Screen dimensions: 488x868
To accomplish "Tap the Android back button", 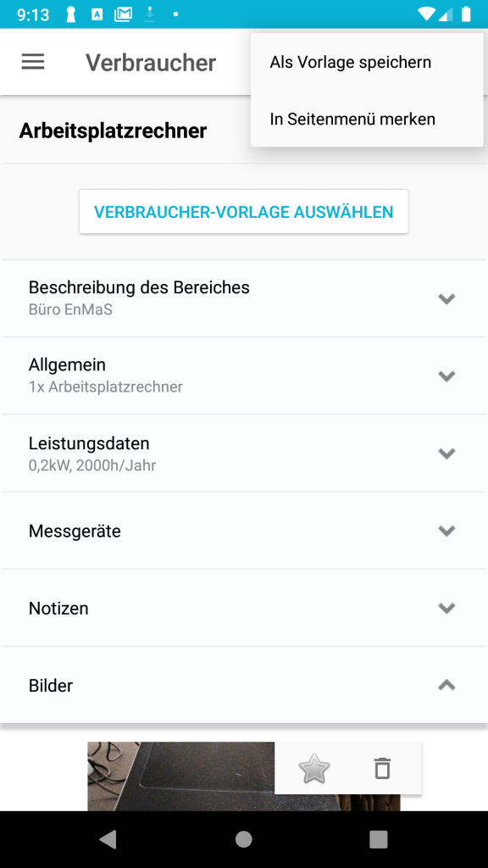I will [108, 839].
